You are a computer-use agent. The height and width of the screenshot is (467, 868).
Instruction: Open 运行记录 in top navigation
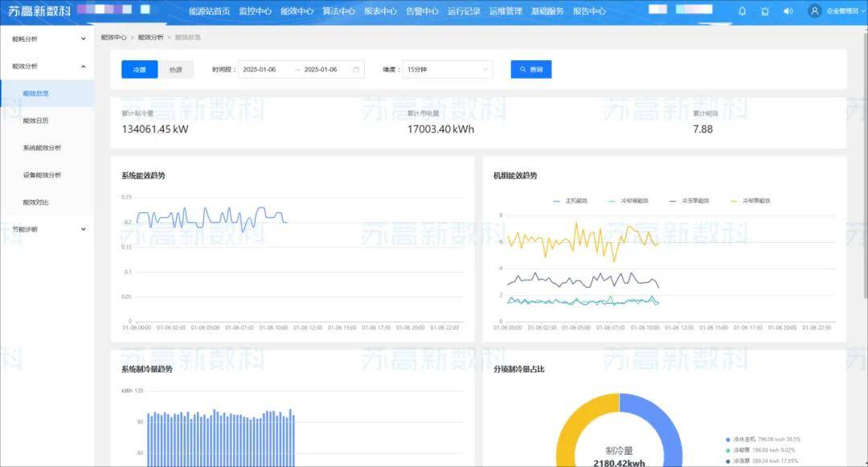pos(464,11)
